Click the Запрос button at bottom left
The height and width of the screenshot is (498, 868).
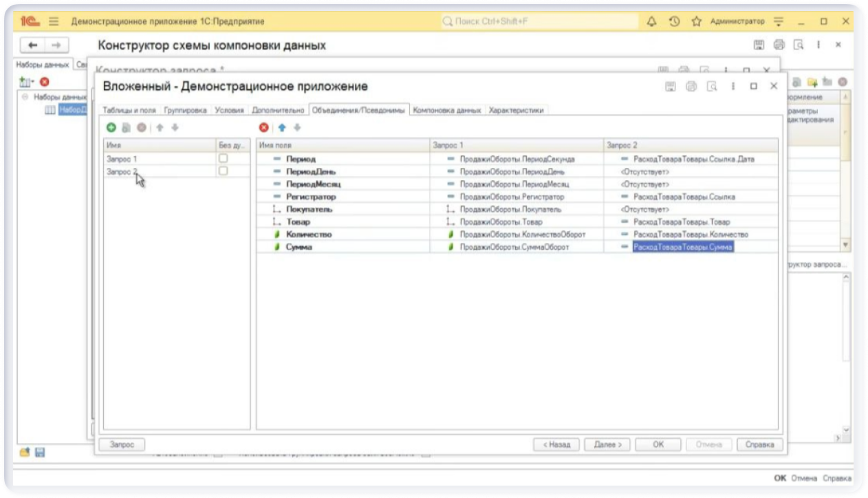pyautogui.click(x=122, y=444)
